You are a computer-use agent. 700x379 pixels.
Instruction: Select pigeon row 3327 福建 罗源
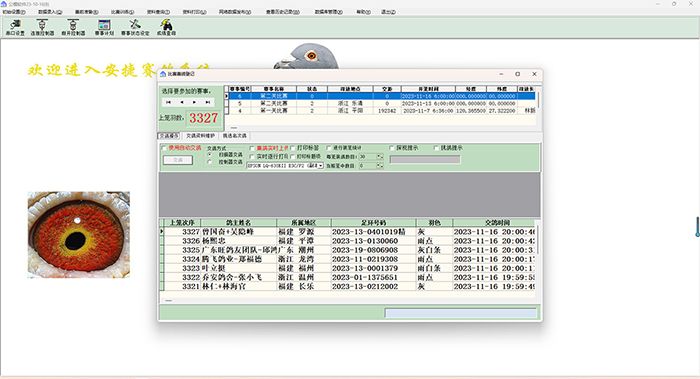point(350,232)
